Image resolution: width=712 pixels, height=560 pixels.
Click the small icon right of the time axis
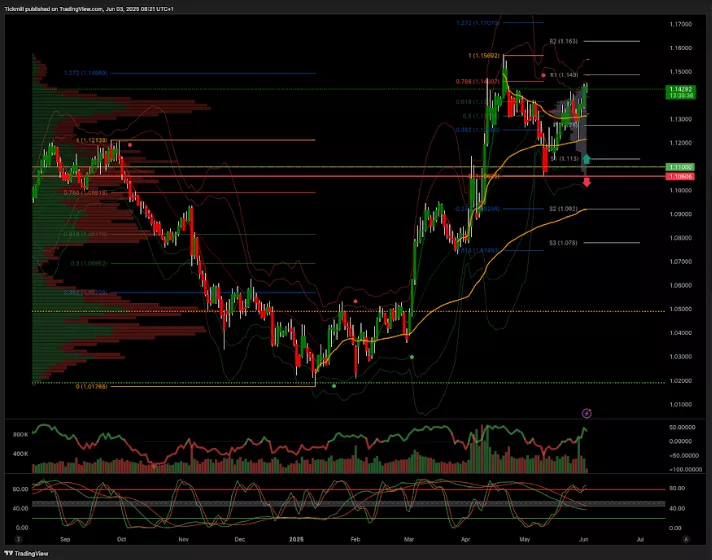pyautogui.click(x=685, y=536)
